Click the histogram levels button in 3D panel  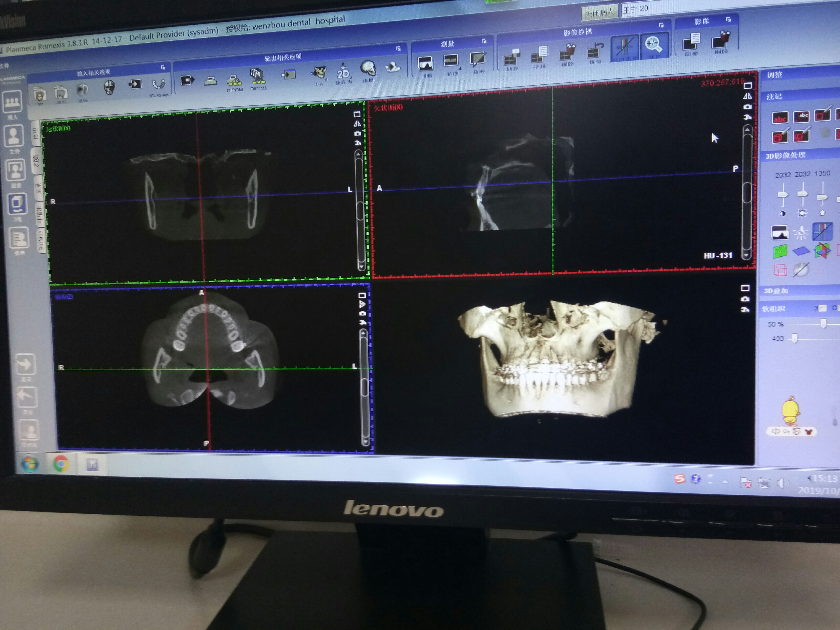(x=780, y=233)
